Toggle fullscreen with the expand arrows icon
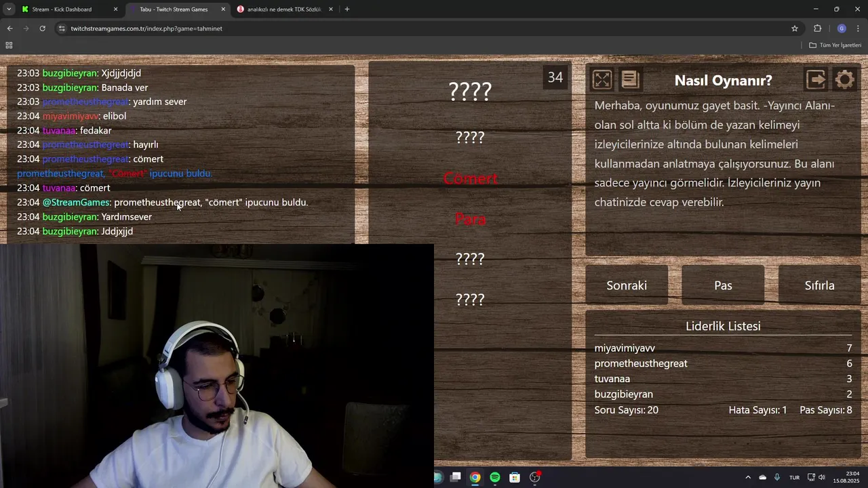The height and width of the screenshot is (488, 868). (x=601, y=80)
